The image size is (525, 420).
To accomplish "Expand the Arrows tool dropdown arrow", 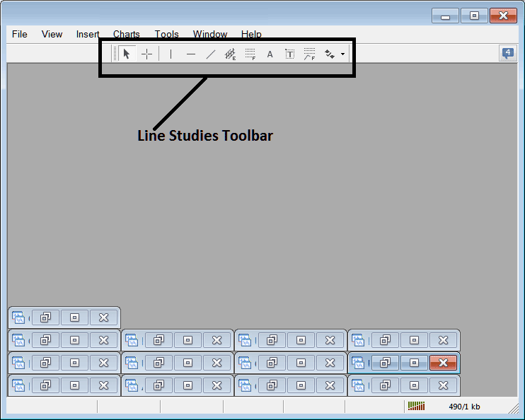I will 342,54.
